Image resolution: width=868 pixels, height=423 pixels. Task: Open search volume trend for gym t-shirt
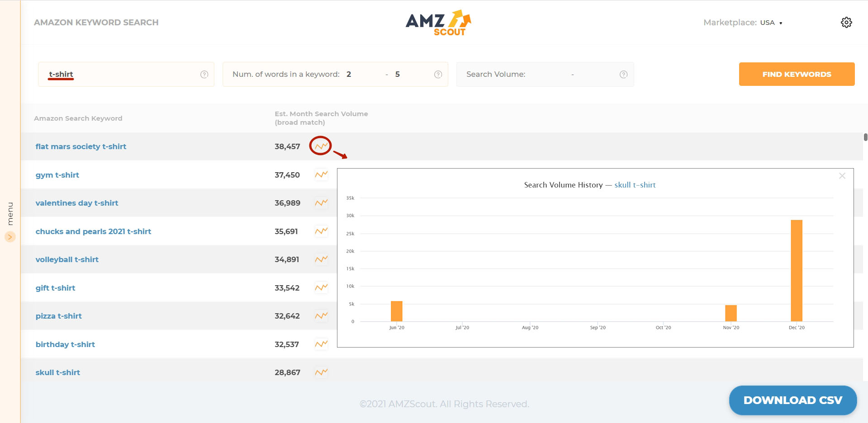(321, 175)
